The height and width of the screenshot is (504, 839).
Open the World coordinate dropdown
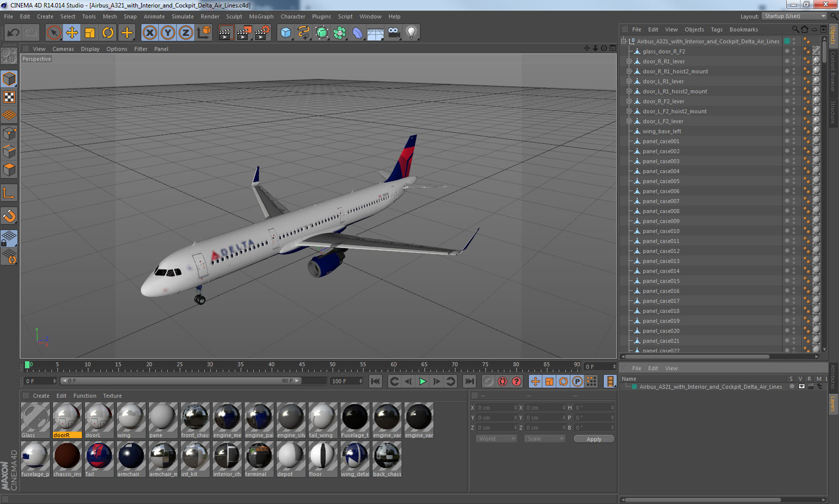(x=496, y=439)
